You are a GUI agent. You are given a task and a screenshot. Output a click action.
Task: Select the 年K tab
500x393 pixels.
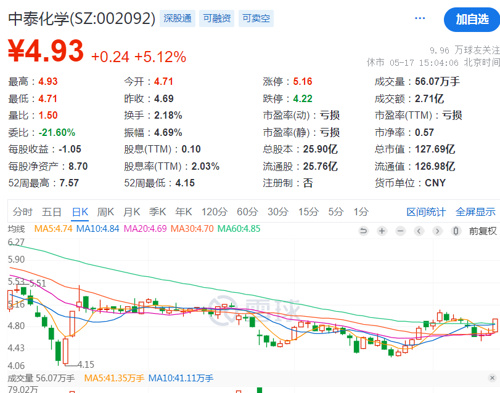tap(184, 212)
